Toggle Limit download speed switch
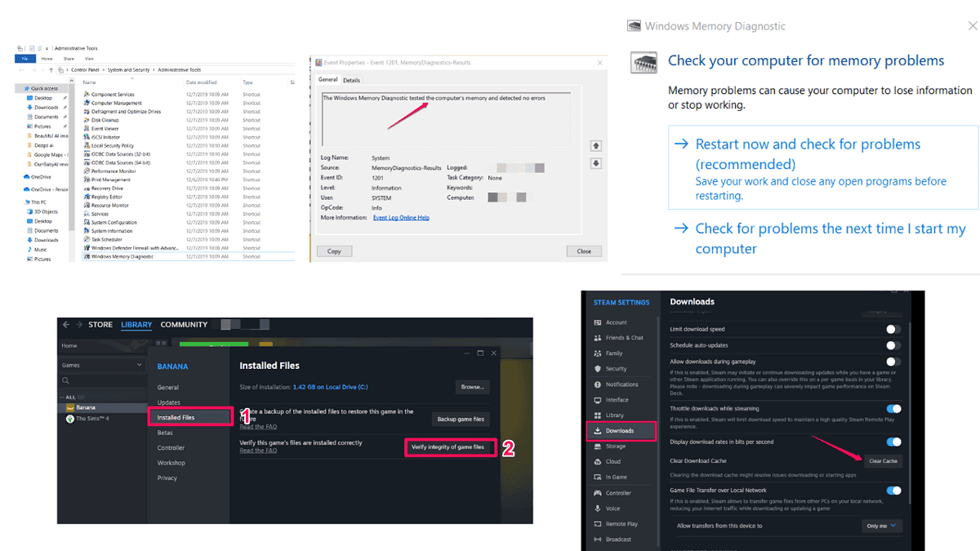 pos(893,329)
